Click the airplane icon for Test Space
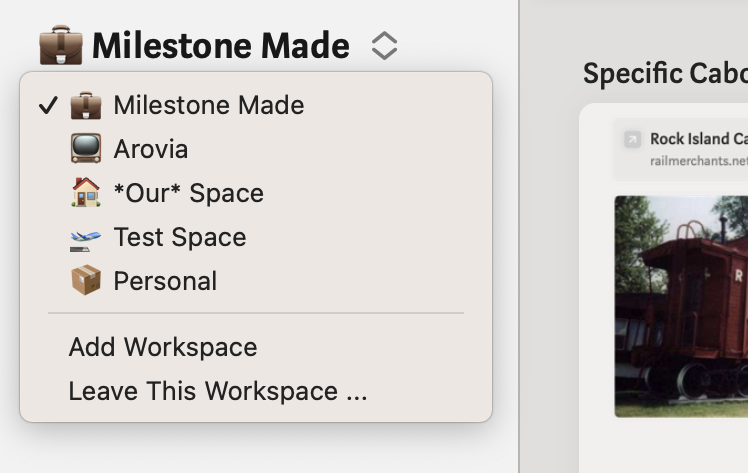This screenshot has width=748, height=473. click(86, 238)
